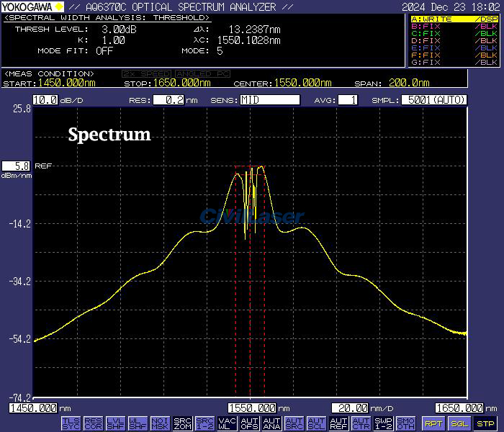Click the LVL SHF indicator
The height and width of the screenshot is (432, 504).
coord(115,423)
